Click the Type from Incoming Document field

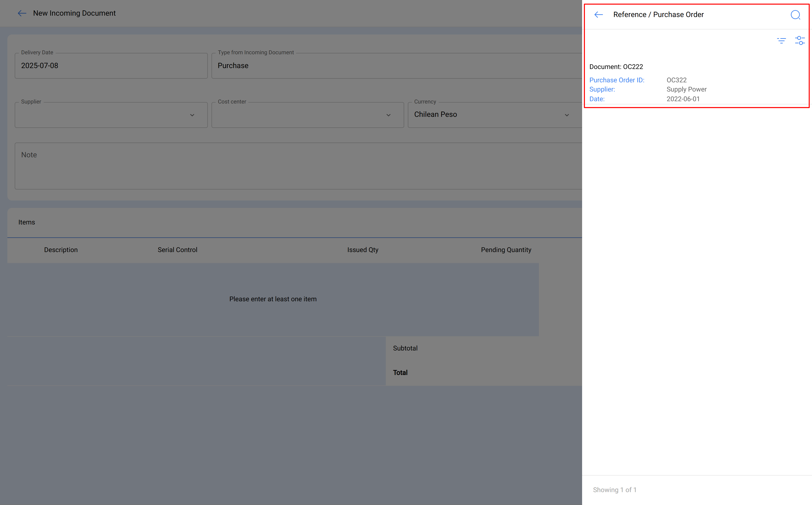(x=367, y=66)
